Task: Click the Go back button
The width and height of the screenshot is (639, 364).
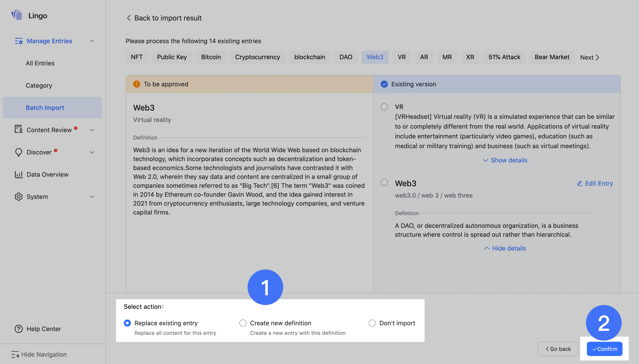Action: [x=558, y=349]
